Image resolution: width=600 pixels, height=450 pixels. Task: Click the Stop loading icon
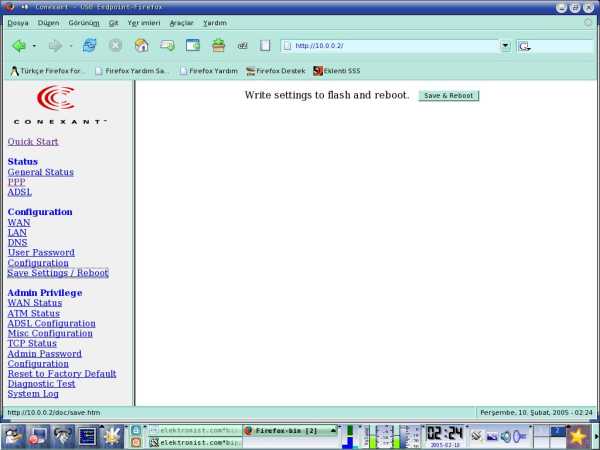pos(116,46)
